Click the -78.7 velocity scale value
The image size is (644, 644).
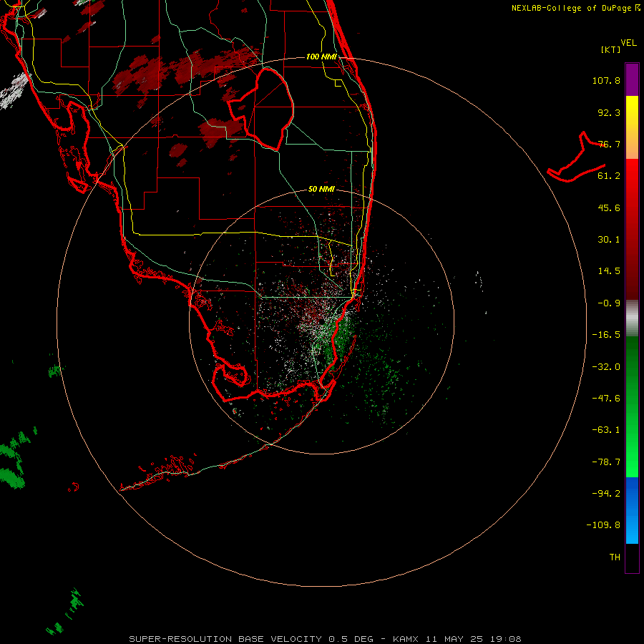click(606, 462)
